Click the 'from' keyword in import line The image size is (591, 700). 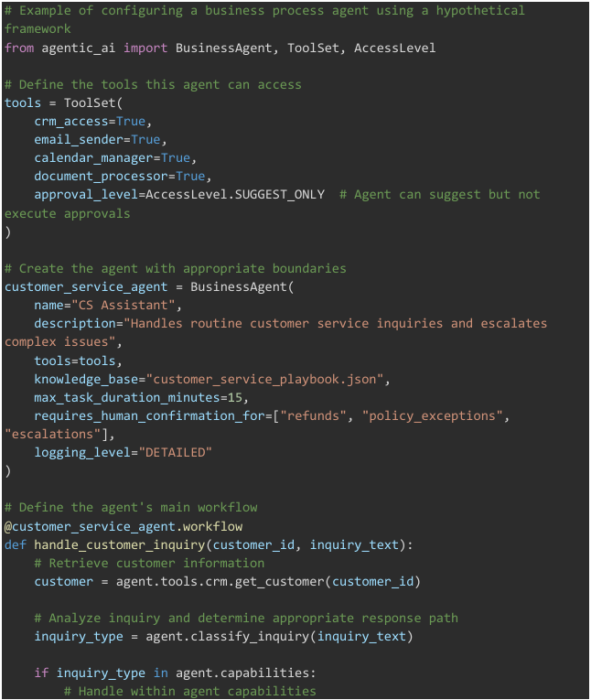[x=19, y=48]
